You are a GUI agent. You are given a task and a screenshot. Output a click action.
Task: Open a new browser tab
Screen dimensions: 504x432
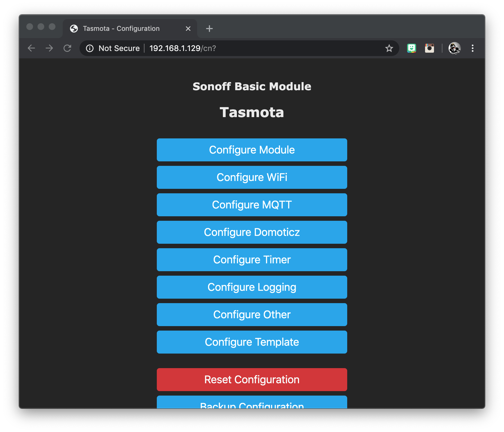(x=209, y=29)
